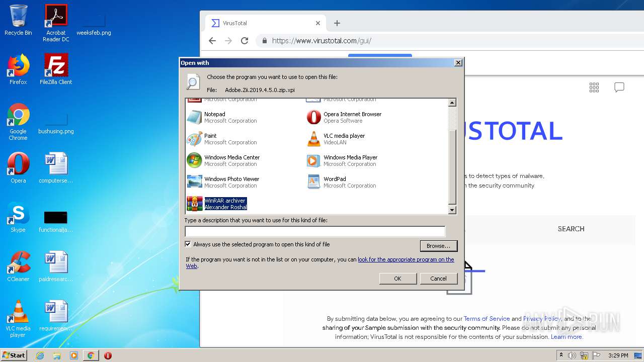Switch to SEARCH tab on VirusTotal
Image resolution: width=644 pixels, height=362 pixels.
pos(571,229)
